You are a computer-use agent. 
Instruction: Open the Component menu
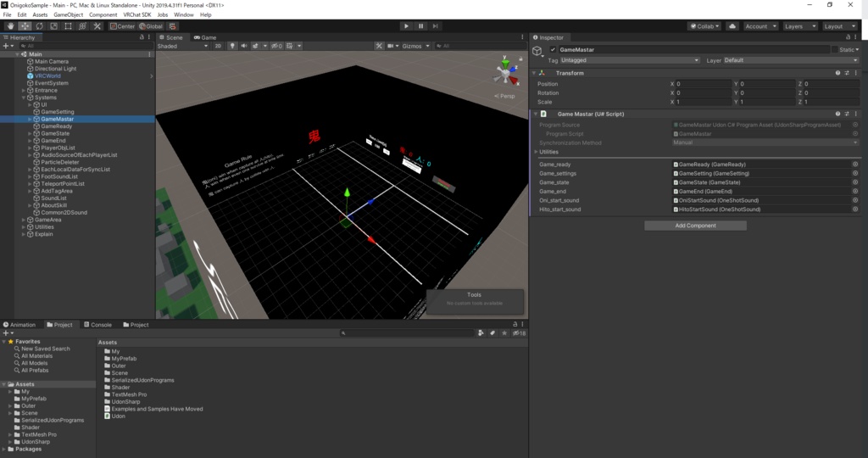click(103, 15)
